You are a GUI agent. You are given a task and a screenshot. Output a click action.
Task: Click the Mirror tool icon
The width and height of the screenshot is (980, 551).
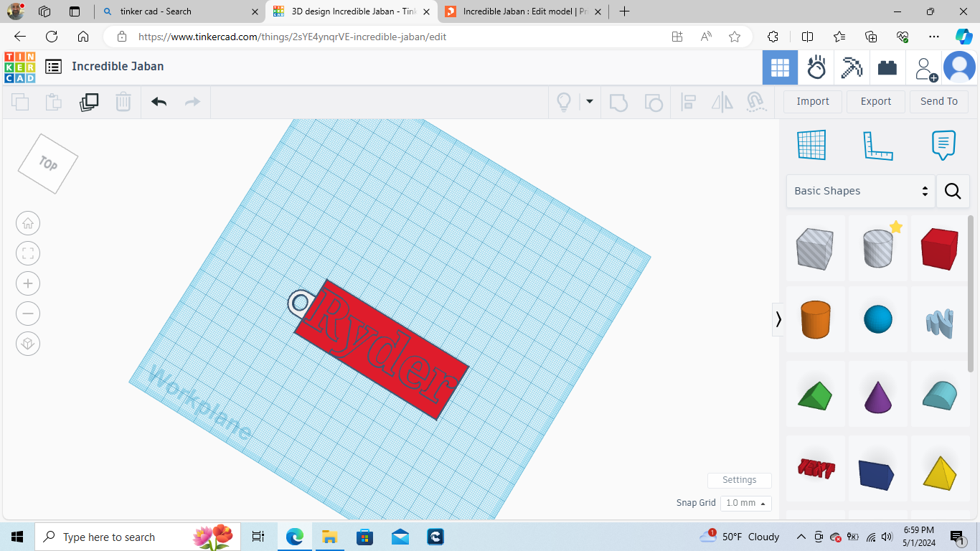pyautogui.click(x=722, y=102)
